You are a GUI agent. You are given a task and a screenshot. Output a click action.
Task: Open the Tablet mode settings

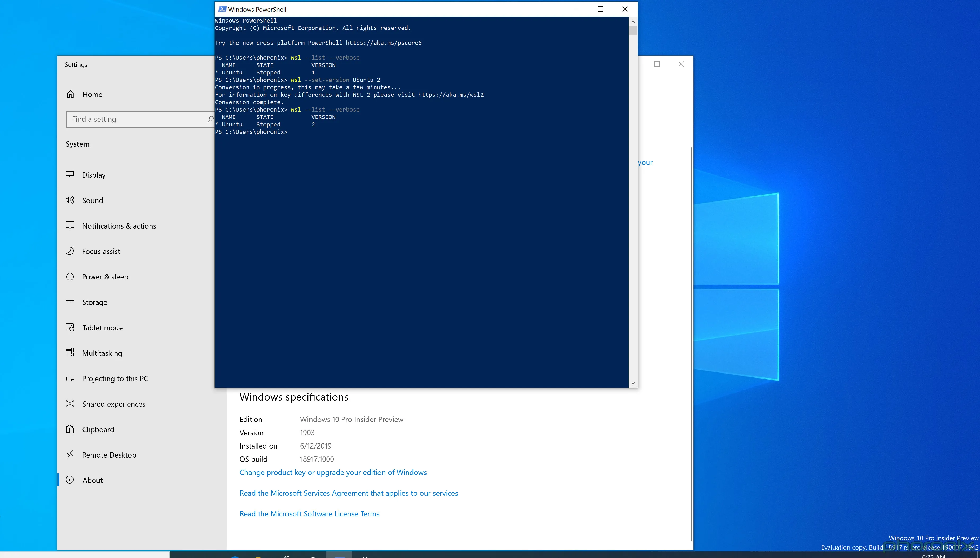coord(102,328)
